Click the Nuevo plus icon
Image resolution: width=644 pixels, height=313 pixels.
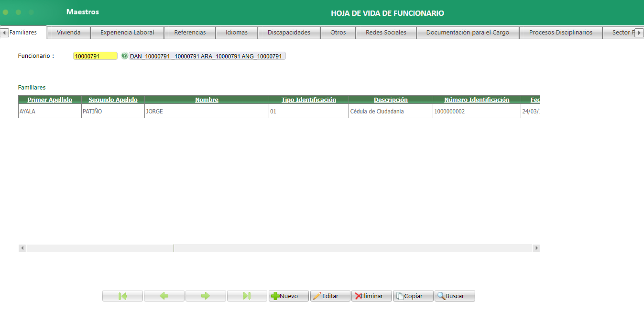(276, 295)
